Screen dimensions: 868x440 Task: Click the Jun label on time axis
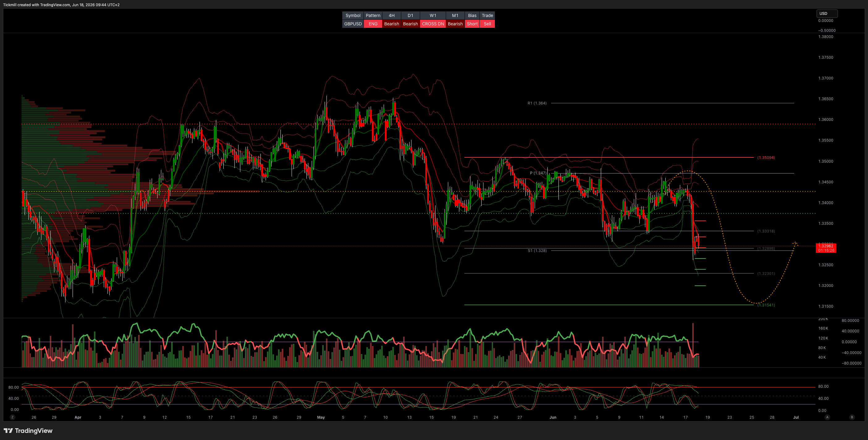coord(553,417)
